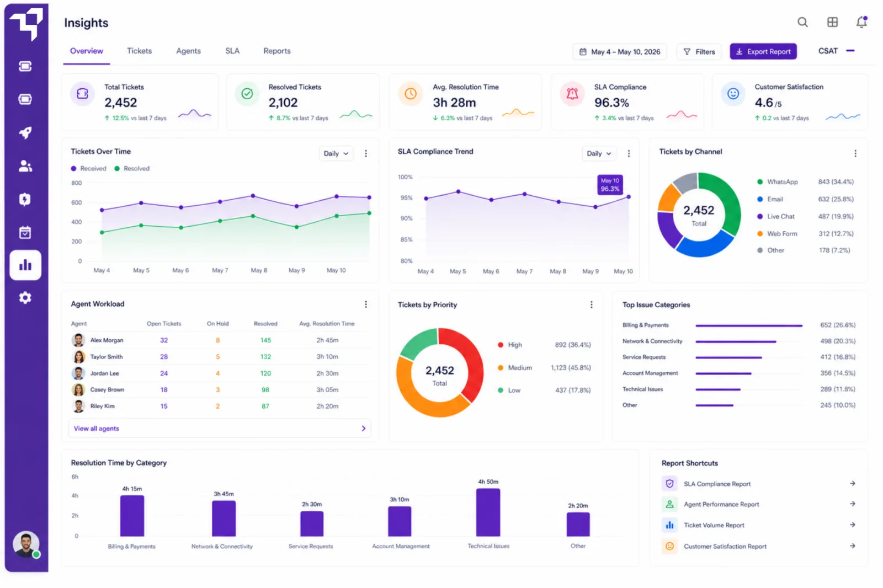Click SLA Compliance Report shield icon

(x=669, y=484)
